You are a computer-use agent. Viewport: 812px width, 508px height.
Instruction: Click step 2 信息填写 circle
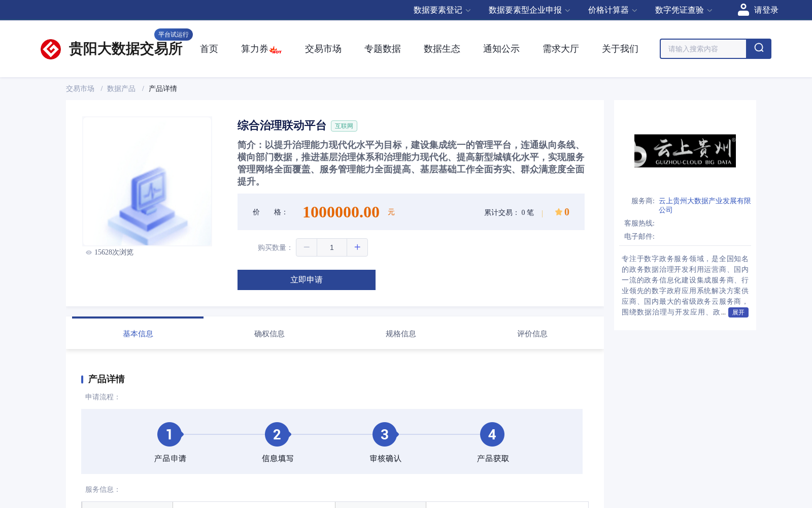pos(277,434)
